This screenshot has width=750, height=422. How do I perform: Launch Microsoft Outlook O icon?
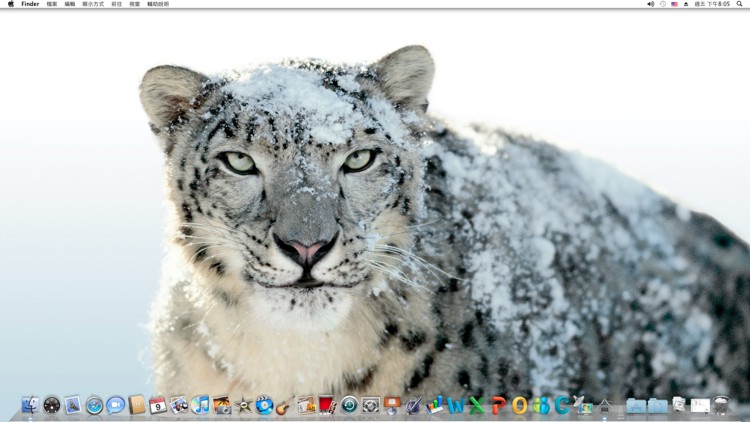[519, 405]
